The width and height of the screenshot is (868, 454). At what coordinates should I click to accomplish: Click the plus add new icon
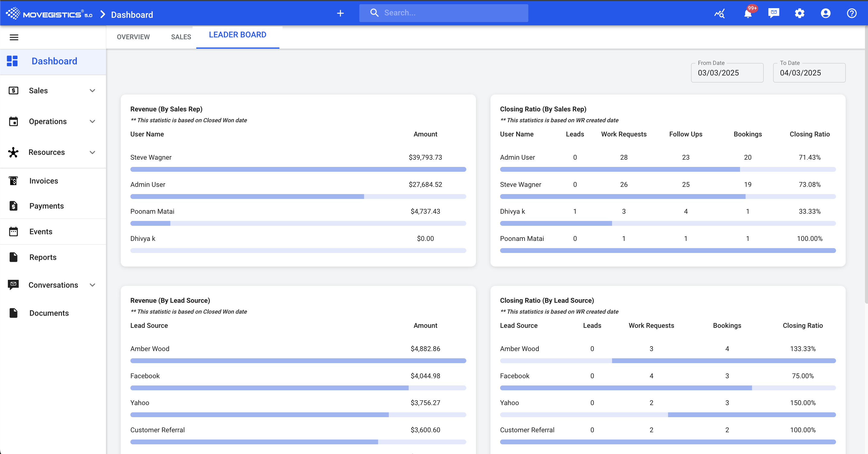(x=340, y=13)
